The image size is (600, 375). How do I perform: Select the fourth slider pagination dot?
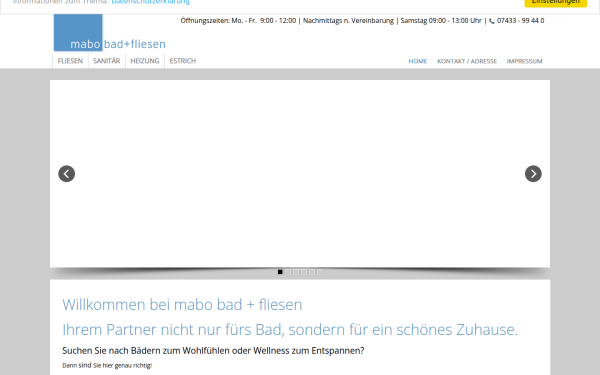(x=304, y=272)
